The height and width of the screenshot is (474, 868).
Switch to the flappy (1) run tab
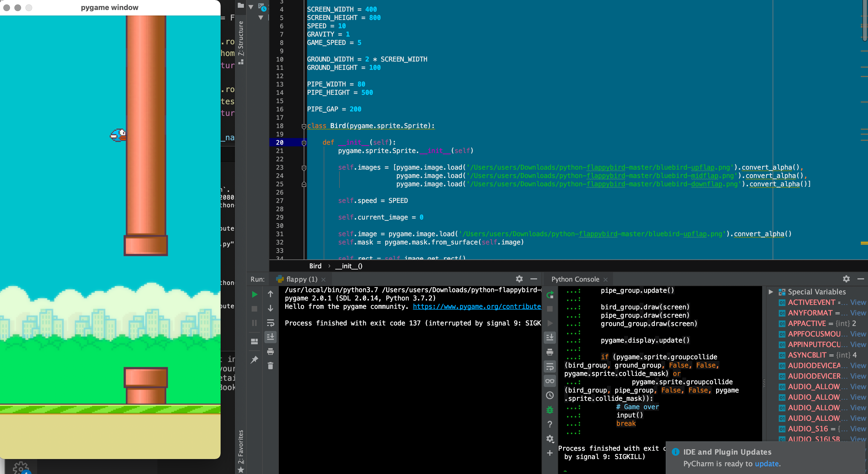[301, 279]
